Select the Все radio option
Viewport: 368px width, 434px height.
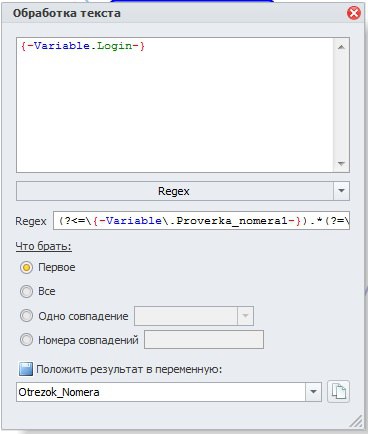(x=26, y=291)
